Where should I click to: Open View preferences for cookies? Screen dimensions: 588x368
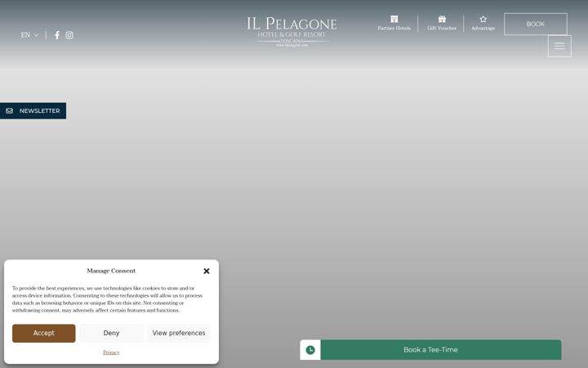point(179,333)
